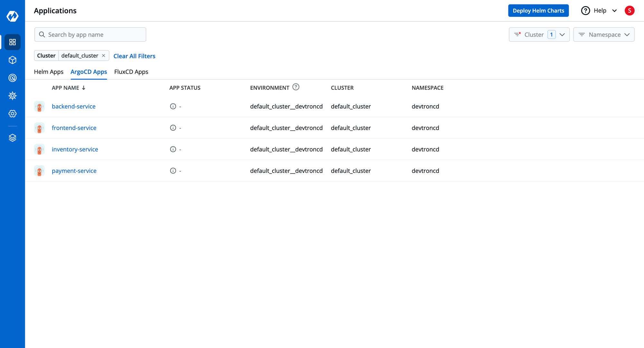The image size is (644, 348).
Task: Remove default_cluster filter tag
Action: (x=104, y=56)
